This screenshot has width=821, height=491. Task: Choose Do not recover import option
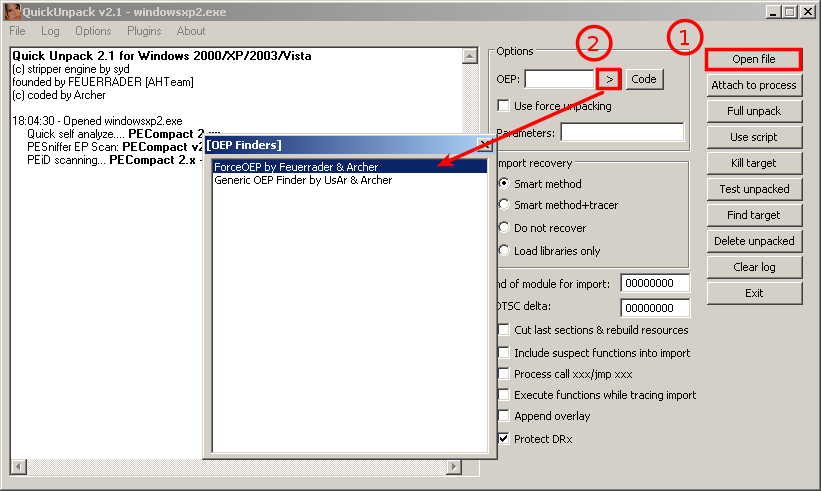504,228
